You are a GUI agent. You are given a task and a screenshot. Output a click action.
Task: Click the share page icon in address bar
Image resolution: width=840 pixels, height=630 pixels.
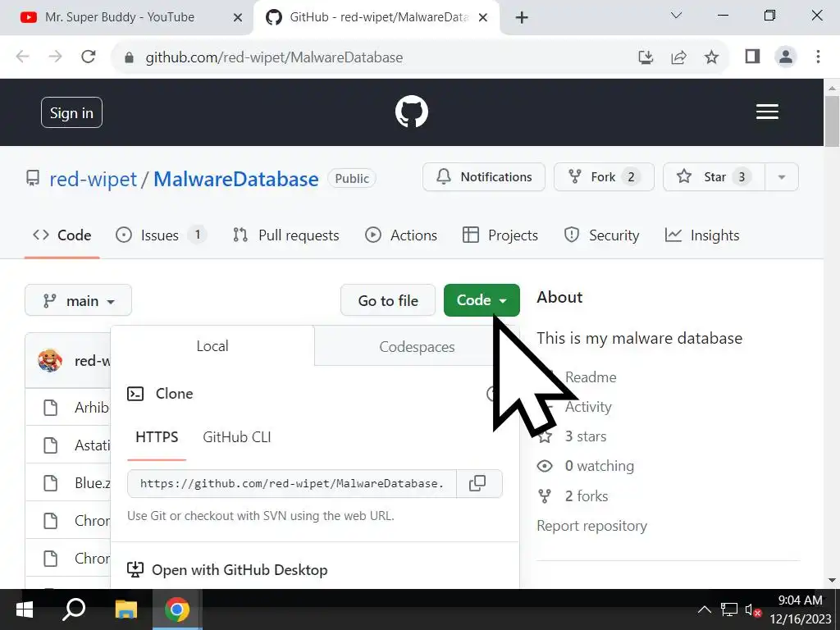click(x=678, y=57)
